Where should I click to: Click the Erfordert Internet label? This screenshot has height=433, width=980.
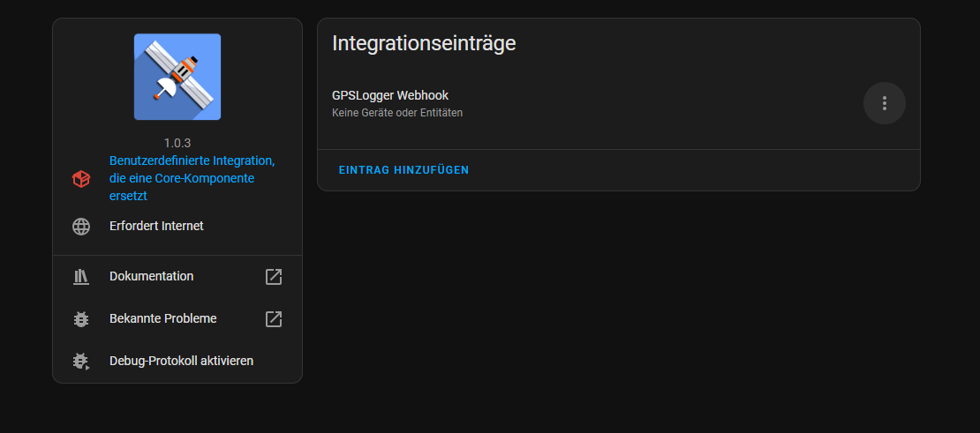(156, 226)
